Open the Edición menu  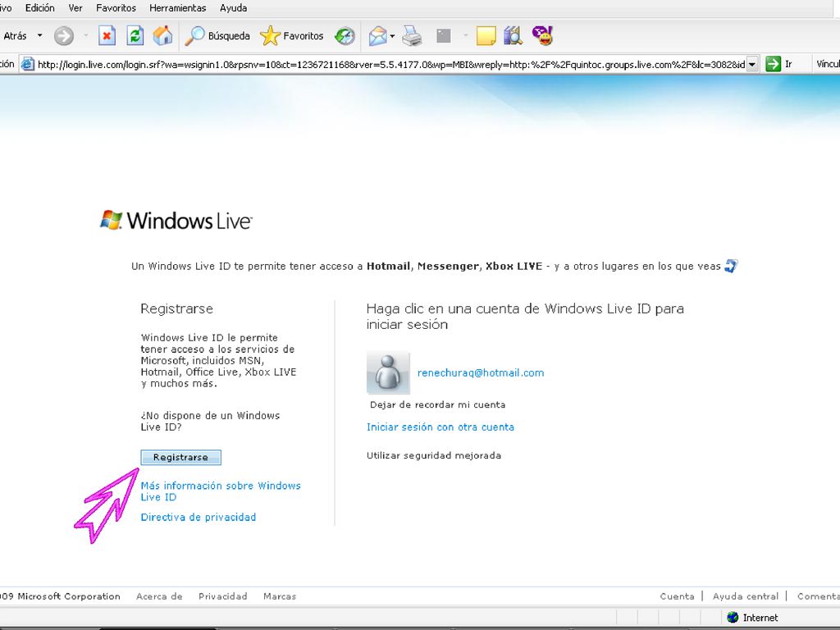39,8
